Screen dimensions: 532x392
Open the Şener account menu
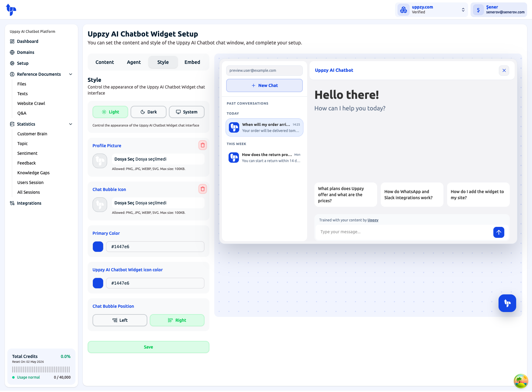click(x=499, y=10)
